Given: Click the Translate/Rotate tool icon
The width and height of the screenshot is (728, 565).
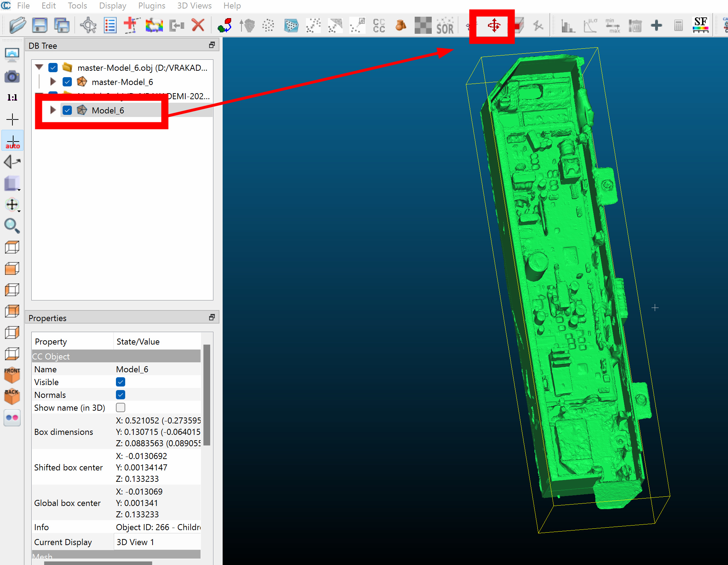Looking at the screenshot, I should coord(494,26).
